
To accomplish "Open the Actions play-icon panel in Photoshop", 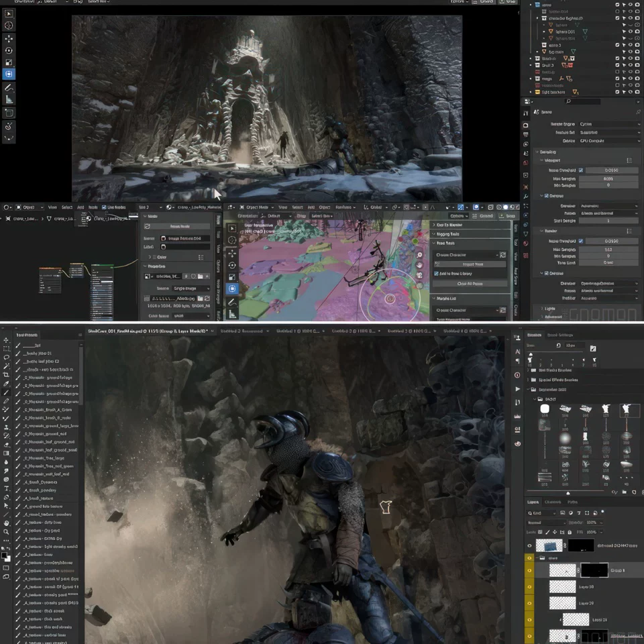I will pos(517,389).
